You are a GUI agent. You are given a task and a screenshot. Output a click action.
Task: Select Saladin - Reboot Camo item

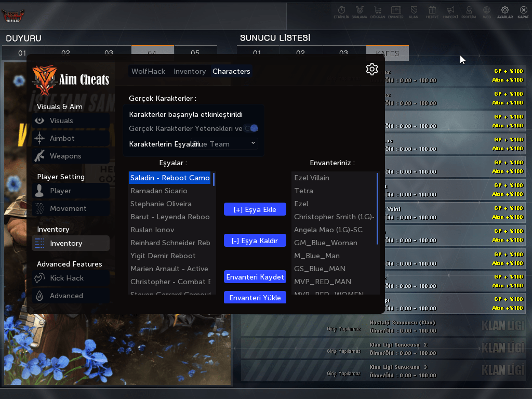point(170,178)
